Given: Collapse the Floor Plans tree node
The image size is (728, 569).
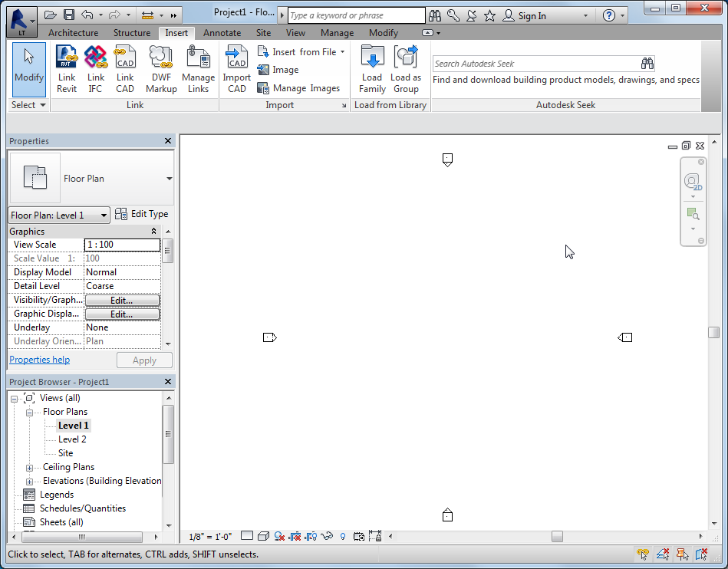Looking at the screenshot, I should coord(29,413).
